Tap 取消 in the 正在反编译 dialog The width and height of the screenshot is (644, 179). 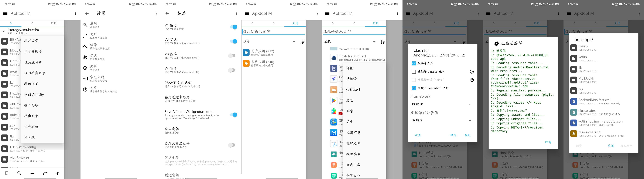click(x=548, y=142)
